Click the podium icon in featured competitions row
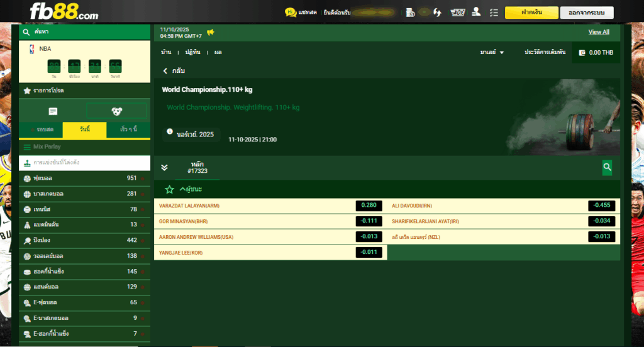The height and width of the screenshot is (347, 644). point(27,163)
